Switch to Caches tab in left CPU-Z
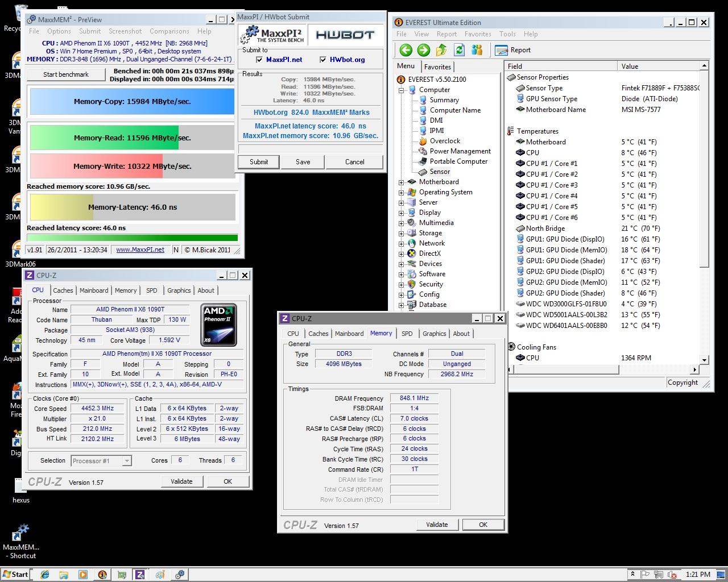Image resolution: width=728 pixels, height=582 pixels. tap(63, 290)
